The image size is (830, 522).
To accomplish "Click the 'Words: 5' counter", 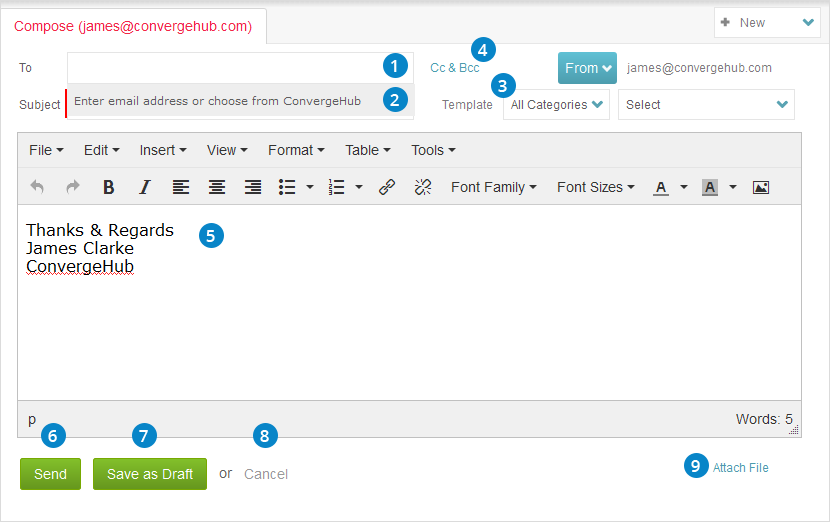I will pos(764,419).
